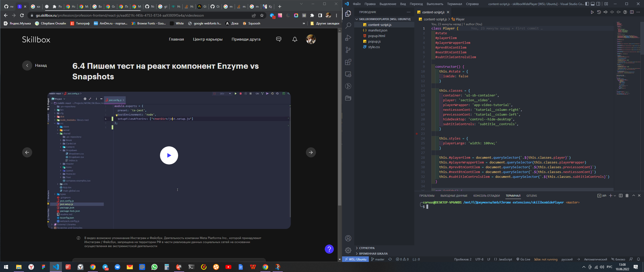
Task: Open VS Code Manage settings gear
Action: (x=348, y=250)
